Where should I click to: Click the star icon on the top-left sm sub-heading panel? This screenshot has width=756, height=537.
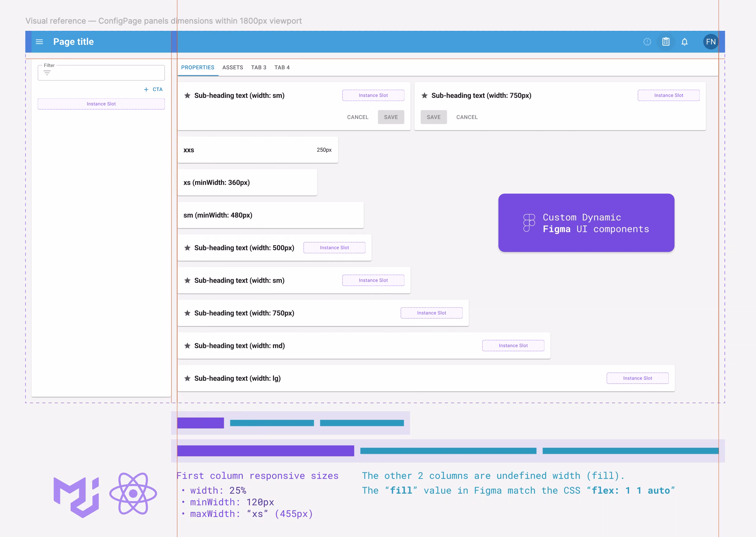[x=187, y=95]
